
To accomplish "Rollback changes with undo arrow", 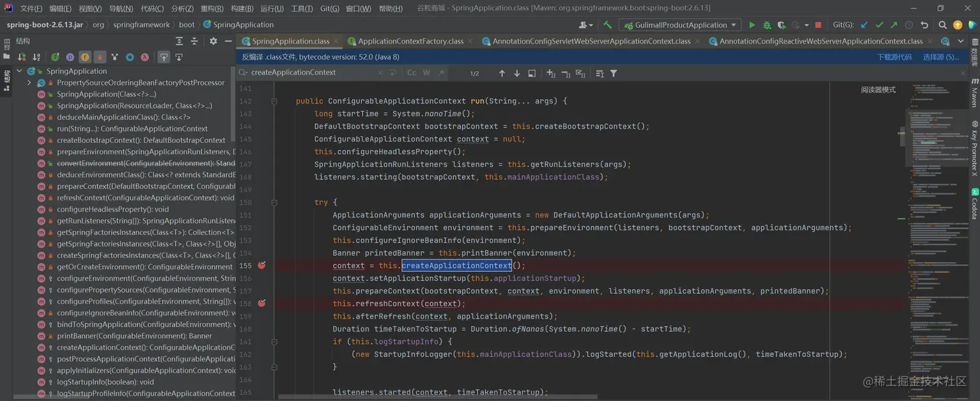I will pos(924,25).
